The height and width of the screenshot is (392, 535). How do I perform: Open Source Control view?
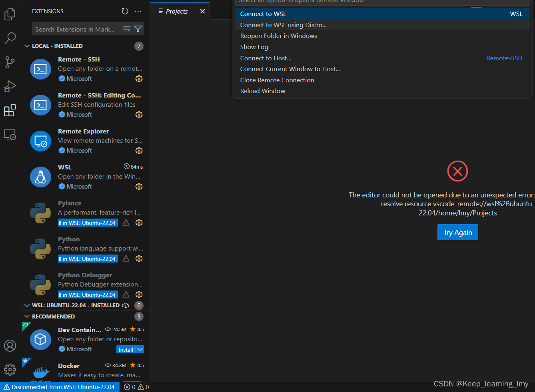(10, 62)
